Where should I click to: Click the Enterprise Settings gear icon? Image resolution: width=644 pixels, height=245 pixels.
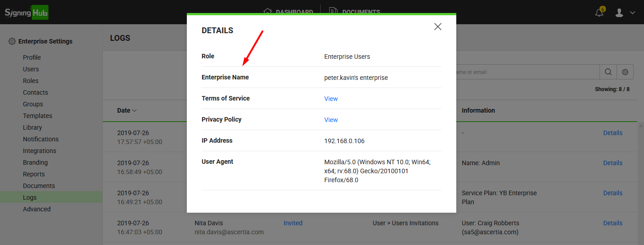point(12,41)
